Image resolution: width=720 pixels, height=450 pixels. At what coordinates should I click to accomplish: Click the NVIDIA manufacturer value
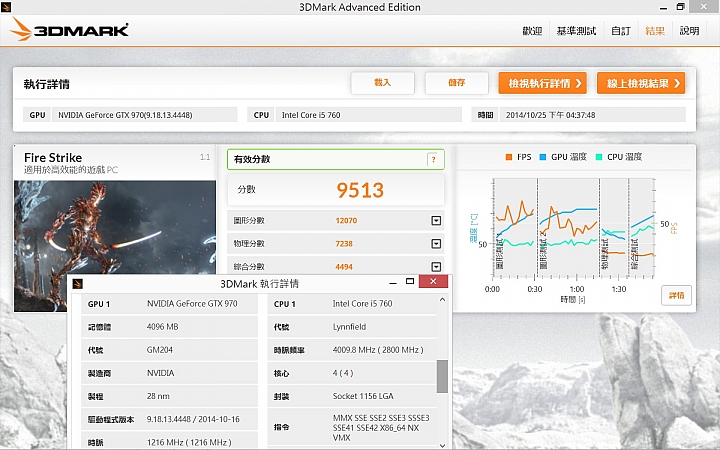pyautogui.click(x=161, y=373)
